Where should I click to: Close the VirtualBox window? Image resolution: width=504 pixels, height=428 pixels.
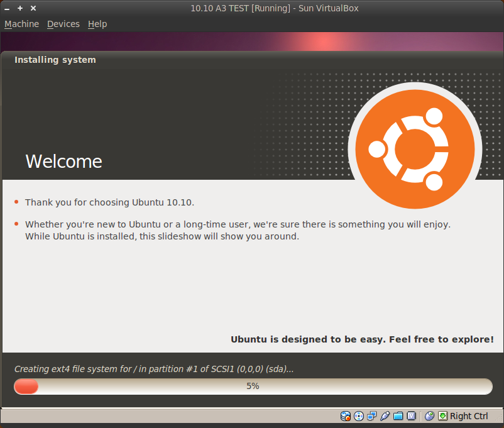[33, 8]
